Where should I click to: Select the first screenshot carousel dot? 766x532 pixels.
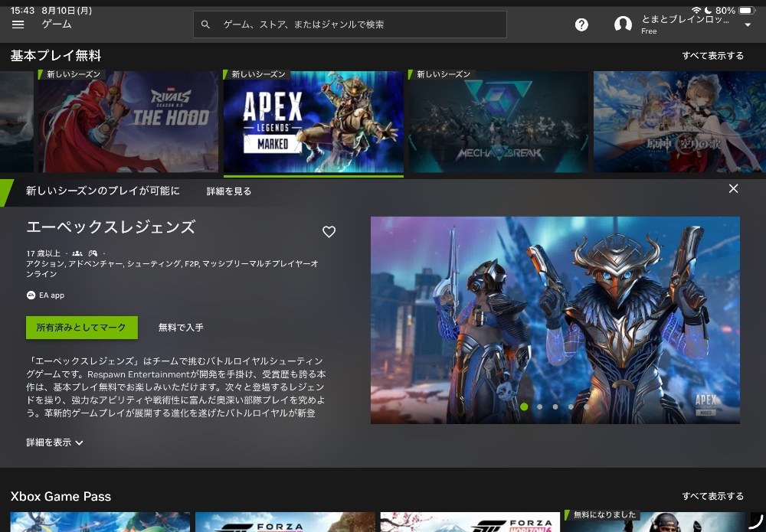[524, 406]
